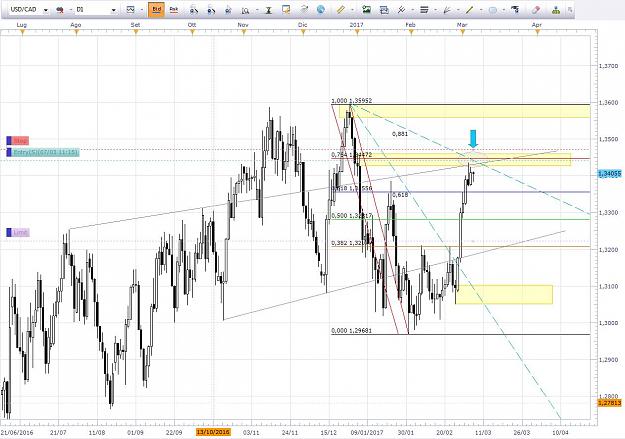Click the magnifier zoom icon
Viewport: 625px width, 439px height.
246,10
